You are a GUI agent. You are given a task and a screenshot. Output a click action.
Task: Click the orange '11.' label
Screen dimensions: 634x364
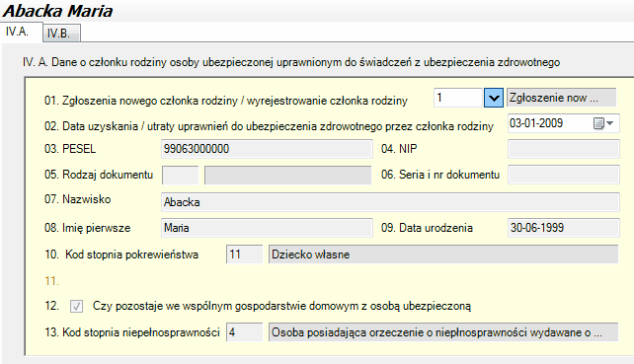[51, 281]
